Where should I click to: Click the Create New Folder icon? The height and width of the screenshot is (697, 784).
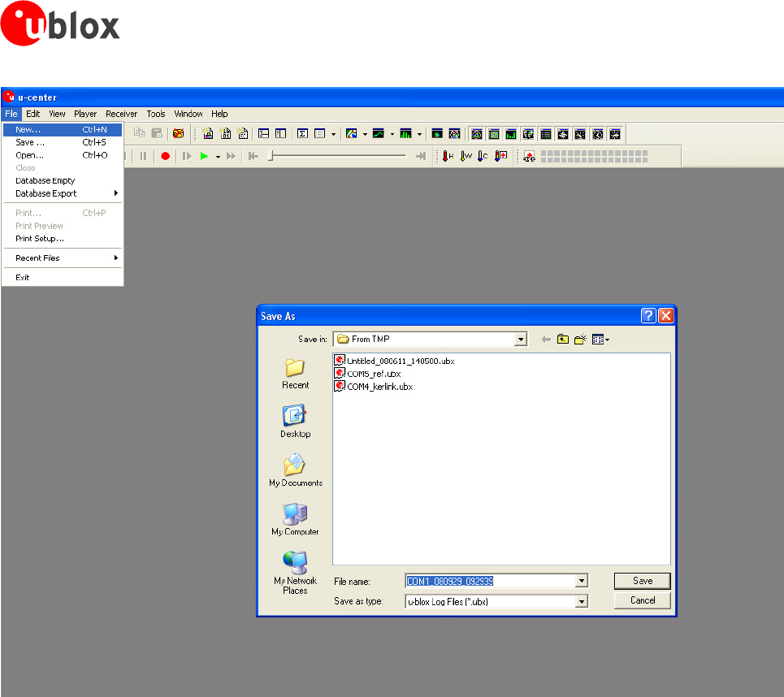(x=580, y=340)
